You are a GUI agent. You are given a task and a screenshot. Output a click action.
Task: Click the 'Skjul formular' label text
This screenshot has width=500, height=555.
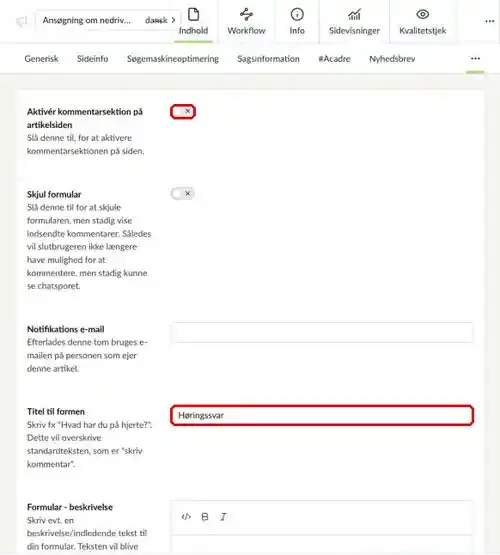pos(54,194)
